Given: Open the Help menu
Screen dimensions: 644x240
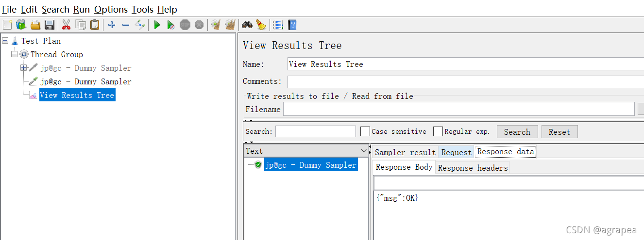Looking at the screenshot, I should 167,9.
